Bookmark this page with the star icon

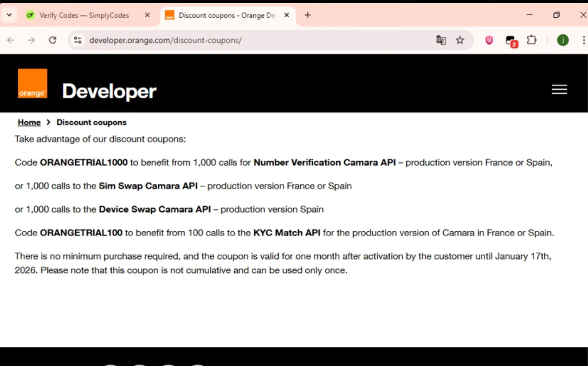coord(460,40)
